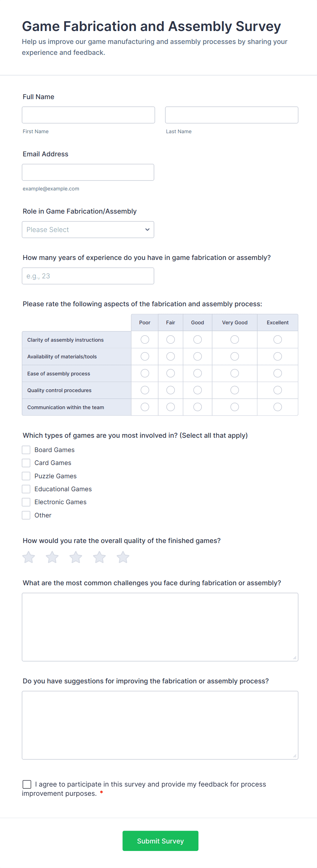
Task: Check the Board Games option
Action: pyautogui.click(x=26, y=450)
